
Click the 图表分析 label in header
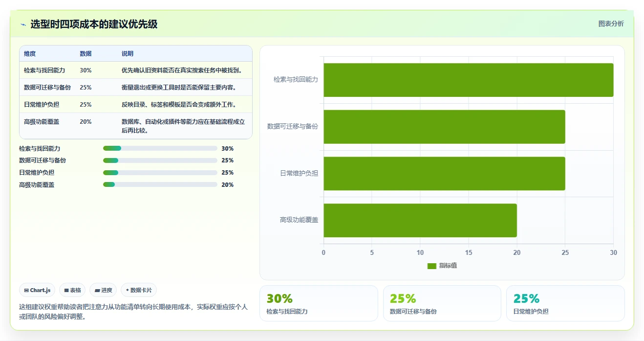[611, 23]
